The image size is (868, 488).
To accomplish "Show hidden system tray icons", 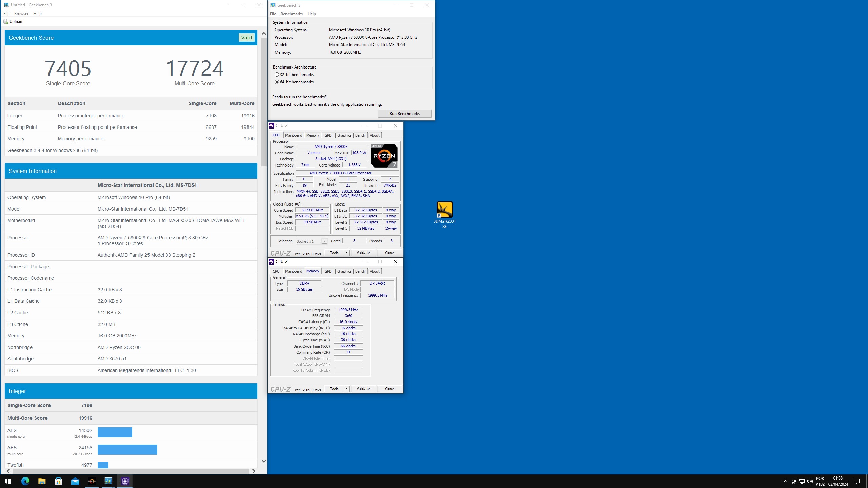I will click(x=785, y=481).
